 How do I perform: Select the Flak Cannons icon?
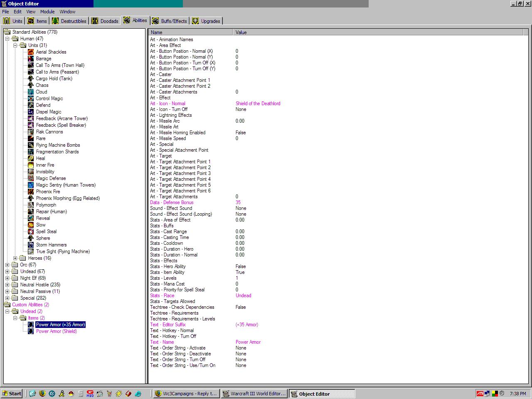pos(31,132)
